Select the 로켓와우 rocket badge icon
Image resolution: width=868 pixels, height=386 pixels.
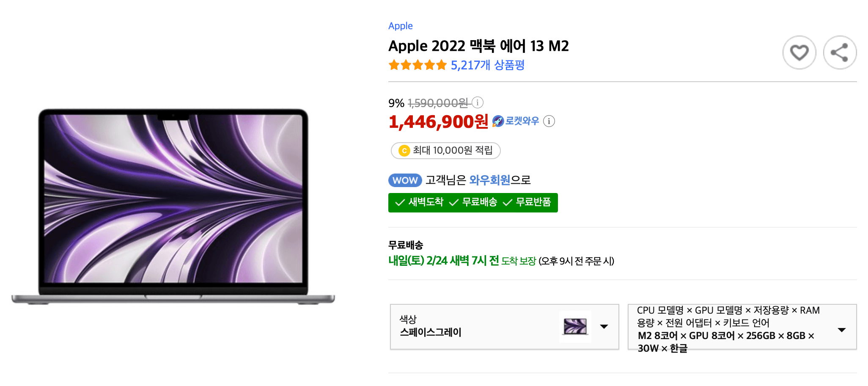498,121
